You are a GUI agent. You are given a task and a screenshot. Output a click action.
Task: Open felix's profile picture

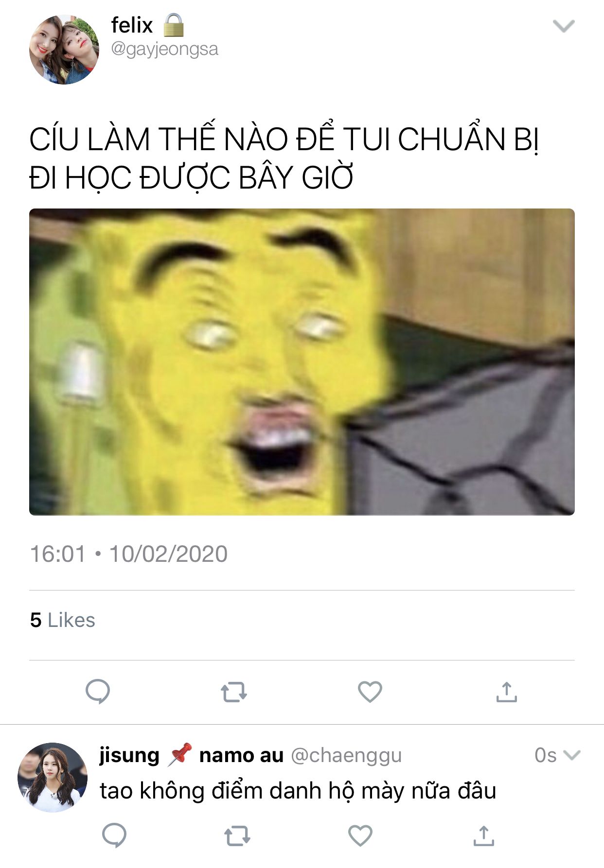point(64,50)
